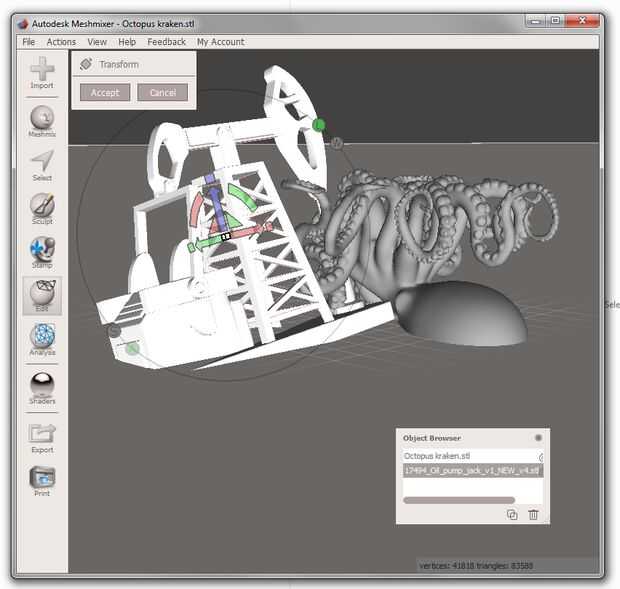Select Octopus kraken.stl in Object Browser

(473, 456)
